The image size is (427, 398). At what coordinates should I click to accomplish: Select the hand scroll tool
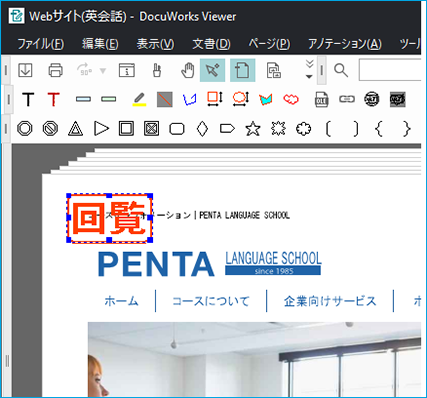[x=188, y=70]
